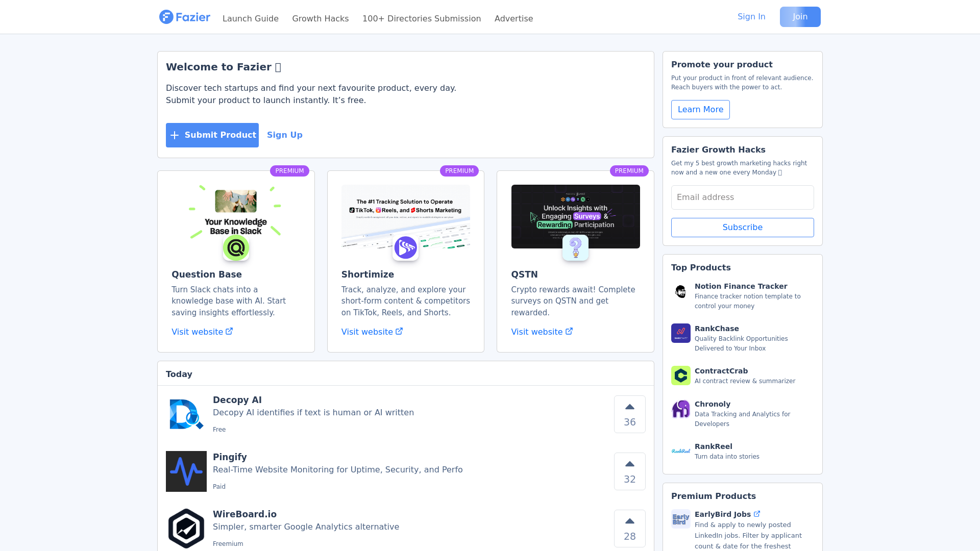The width and height of the screenshot is (980, 551).
Task: Click the Chronoly elephant icon
Action: pos(680,409)
